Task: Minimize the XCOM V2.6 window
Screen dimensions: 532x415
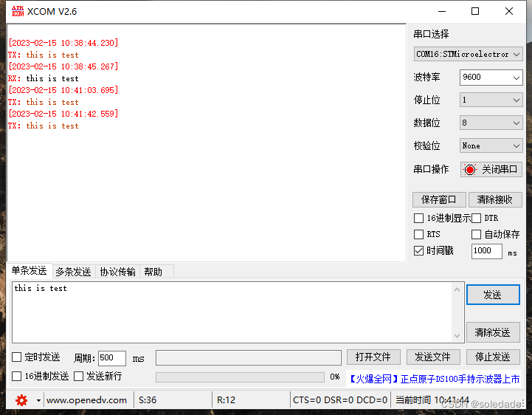Action: pyautogui.click(x=442, y=11)
